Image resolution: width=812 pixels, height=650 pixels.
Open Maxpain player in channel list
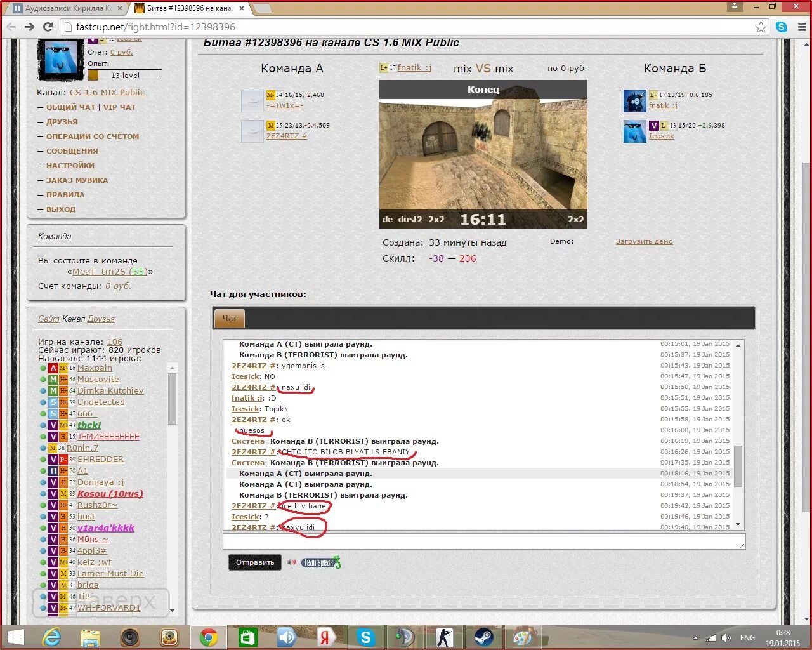[x=95, y=368]
